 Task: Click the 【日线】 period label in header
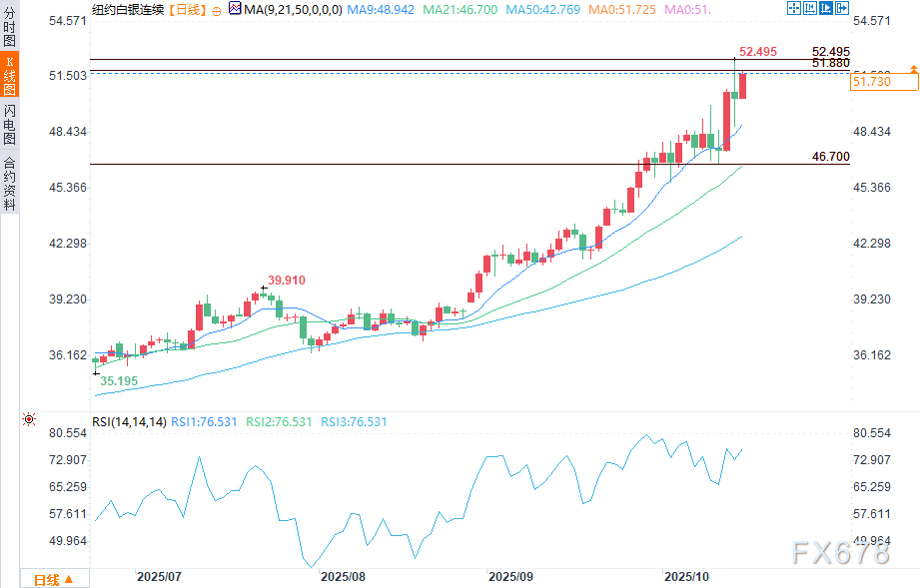pyautogui.click(x=186, y=8)
